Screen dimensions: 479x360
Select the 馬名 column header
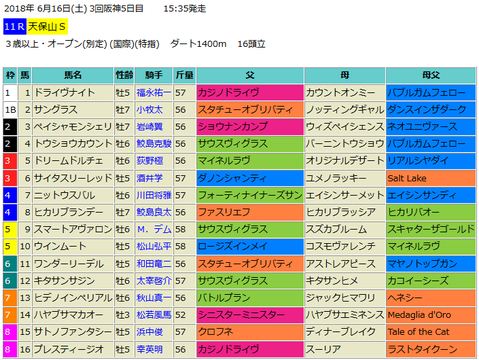[73, 75]
